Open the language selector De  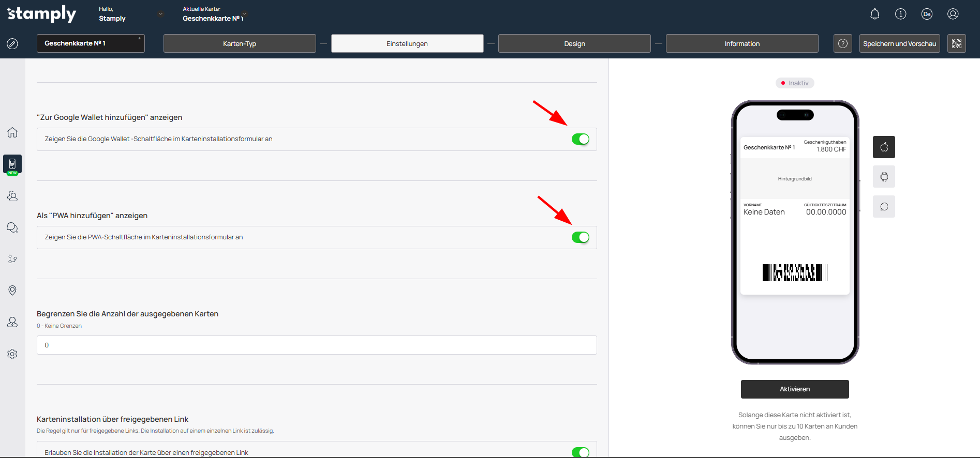(927, 14)
